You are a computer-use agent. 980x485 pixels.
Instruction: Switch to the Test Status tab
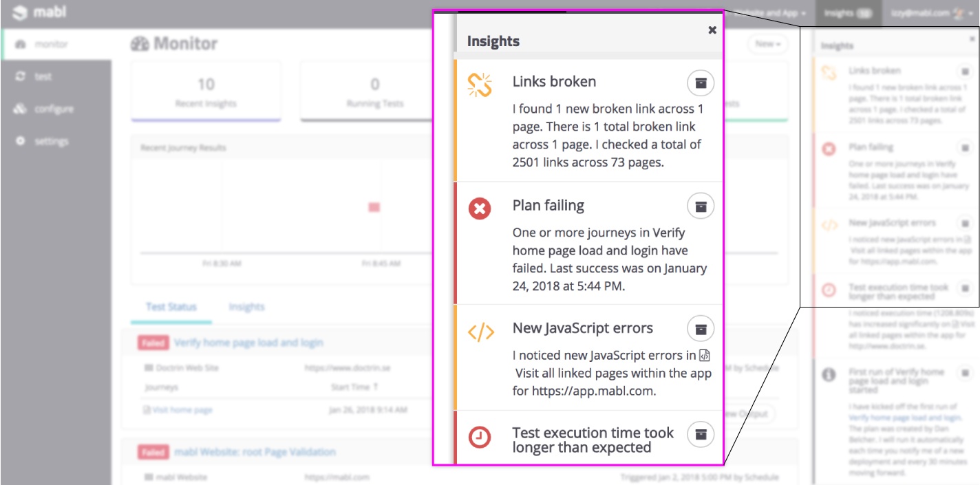point(171,307)
